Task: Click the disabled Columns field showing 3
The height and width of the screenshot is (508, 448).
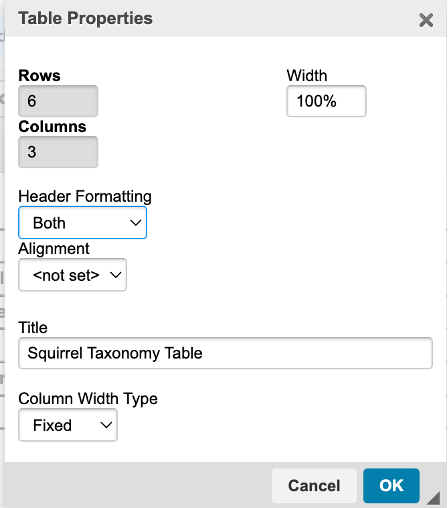Action: tap(58, 152)
